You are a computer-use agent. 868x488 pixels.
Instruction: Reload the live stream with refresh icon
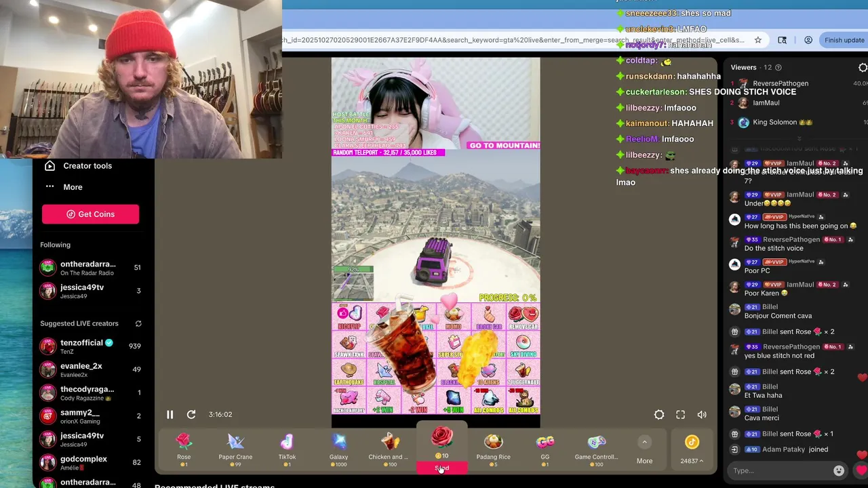[x=191, y=414]
